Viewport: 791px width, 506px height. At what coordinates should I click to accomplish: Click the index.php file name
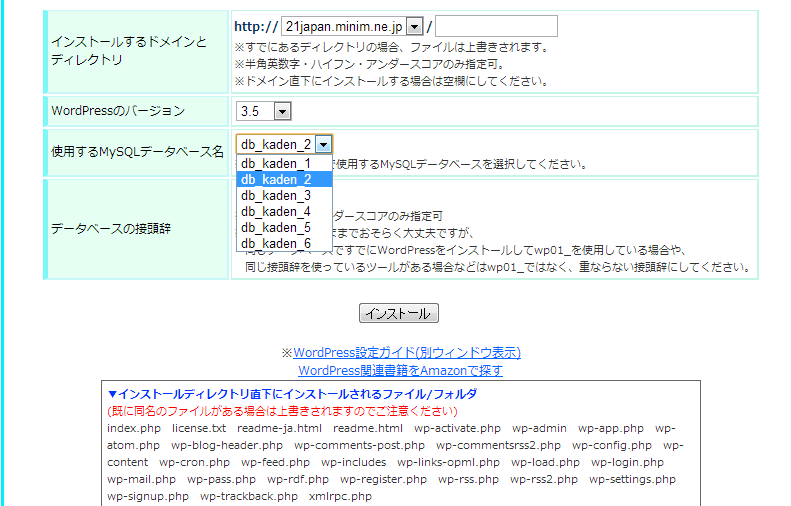click(134, 428)
